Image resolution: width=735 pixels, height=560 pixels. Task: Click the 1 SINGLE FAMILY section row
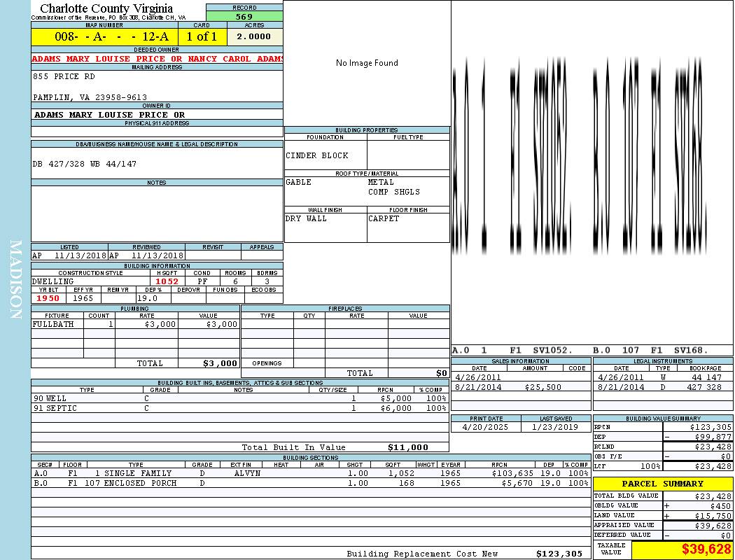(311, 473)
